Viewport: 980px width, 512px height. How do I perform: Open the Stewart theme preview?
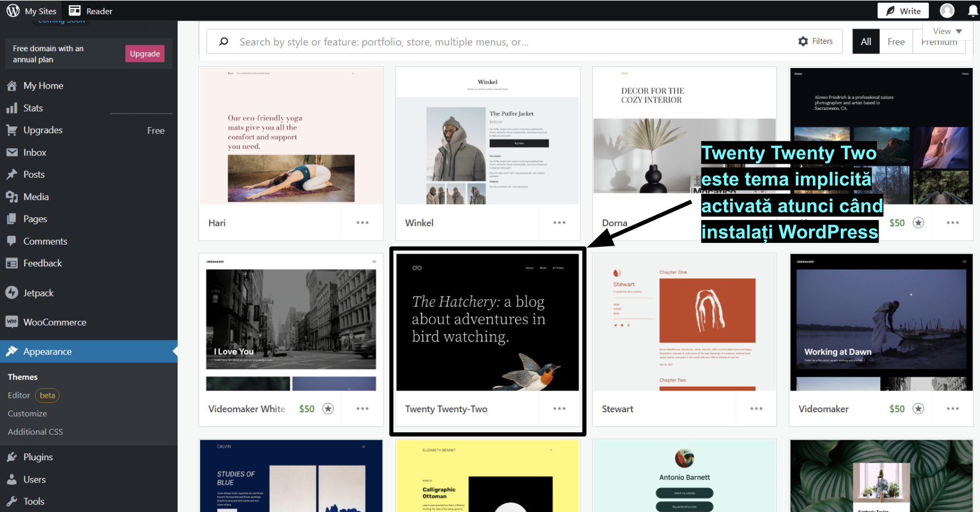tap(684, 322)
